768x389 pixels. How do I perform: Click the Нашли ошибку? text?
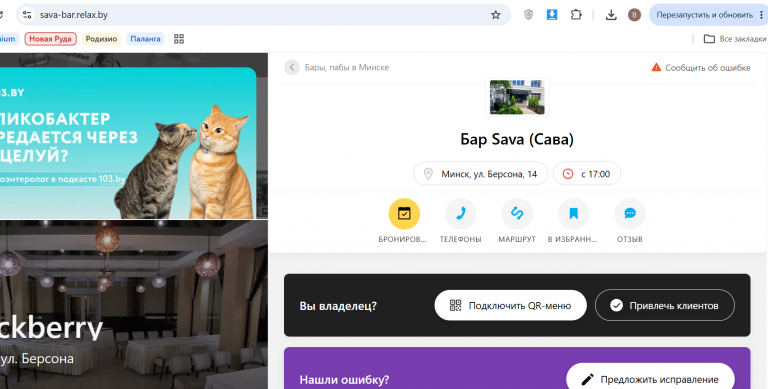click(344, 380)
